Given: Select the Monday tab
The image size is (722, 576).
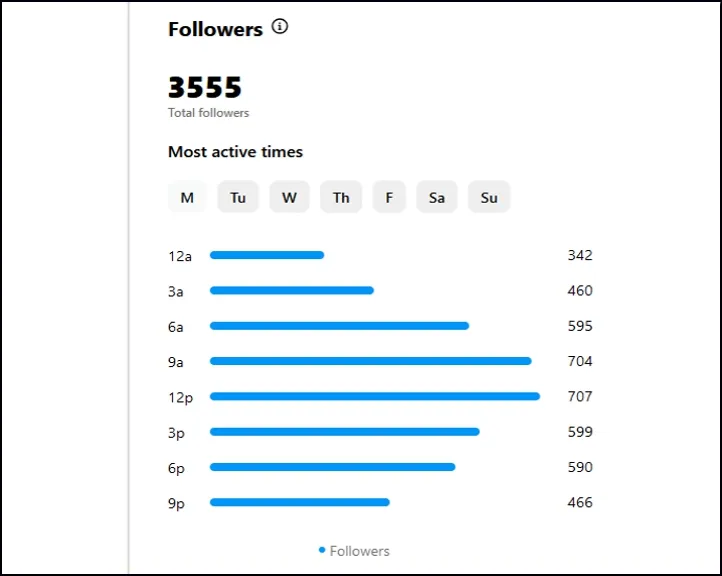Looking at the screenshot, I should (x=187, y=197).
